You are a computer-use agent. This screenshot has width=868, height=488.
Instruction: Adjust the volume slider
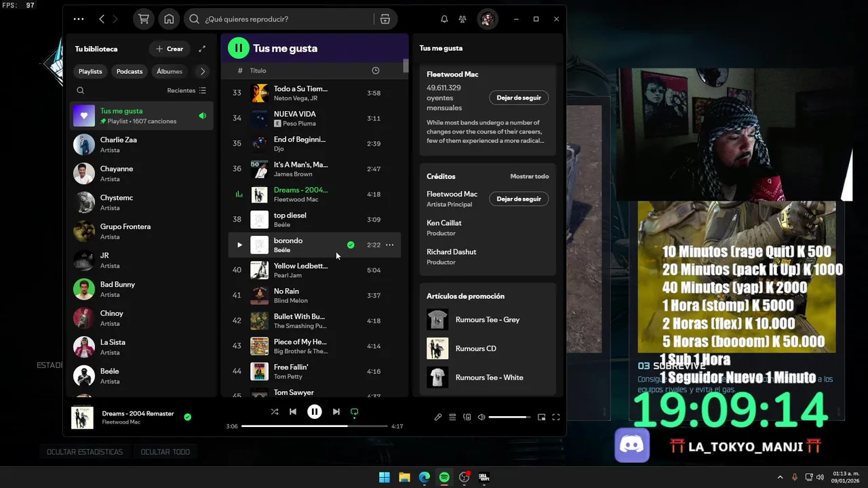pos(509,418)
